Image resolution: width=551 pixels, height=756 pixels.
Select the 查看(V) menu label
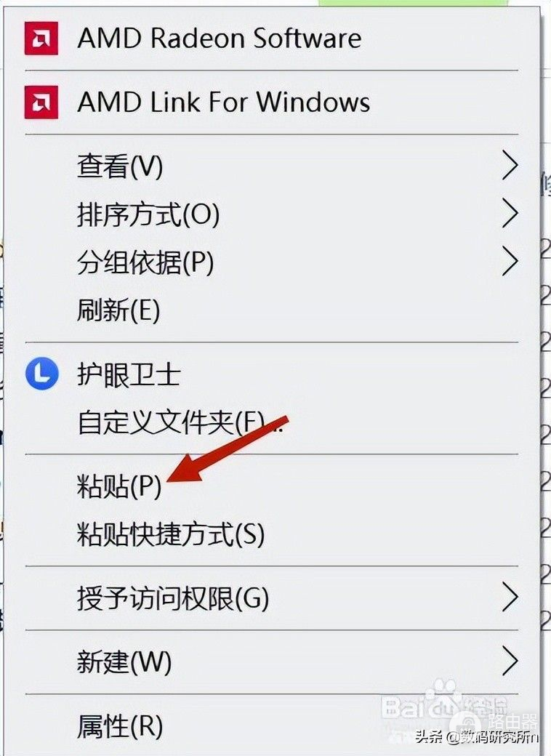119,166
